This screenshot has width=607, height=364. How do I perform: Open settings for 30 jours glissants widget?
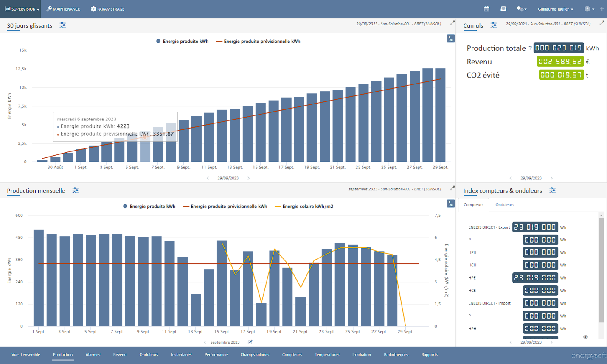click(x=63, y=25)
